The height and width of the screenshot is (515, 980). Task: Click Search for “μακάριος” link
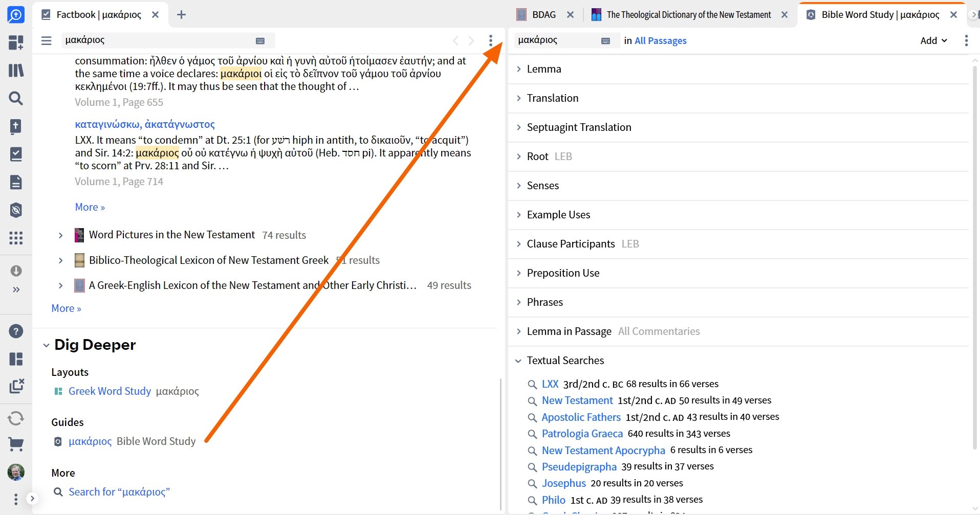click(119, 492)
